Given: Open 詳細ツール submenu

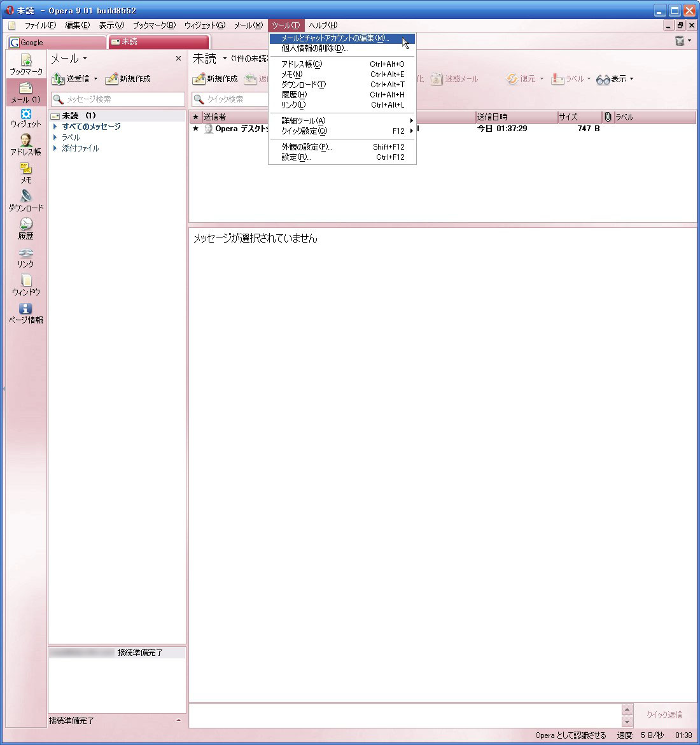Looking at the screenshot, I should click(x=342, y=121).
